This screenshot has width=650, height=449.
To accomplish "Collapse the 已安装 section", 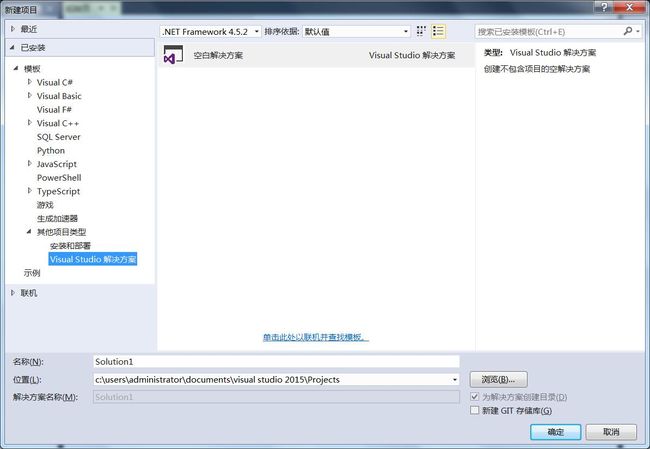I will (12, 48).
